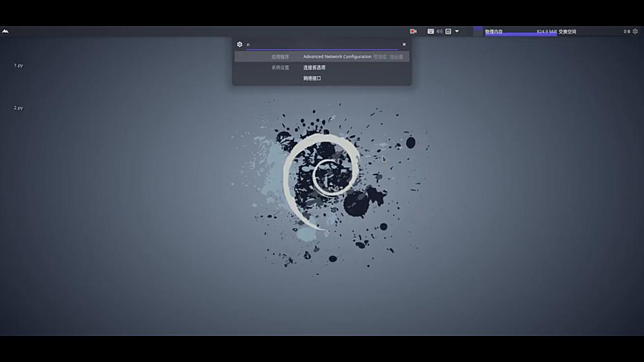Click the 应用程序 category label in results

(x=280, y=56)
